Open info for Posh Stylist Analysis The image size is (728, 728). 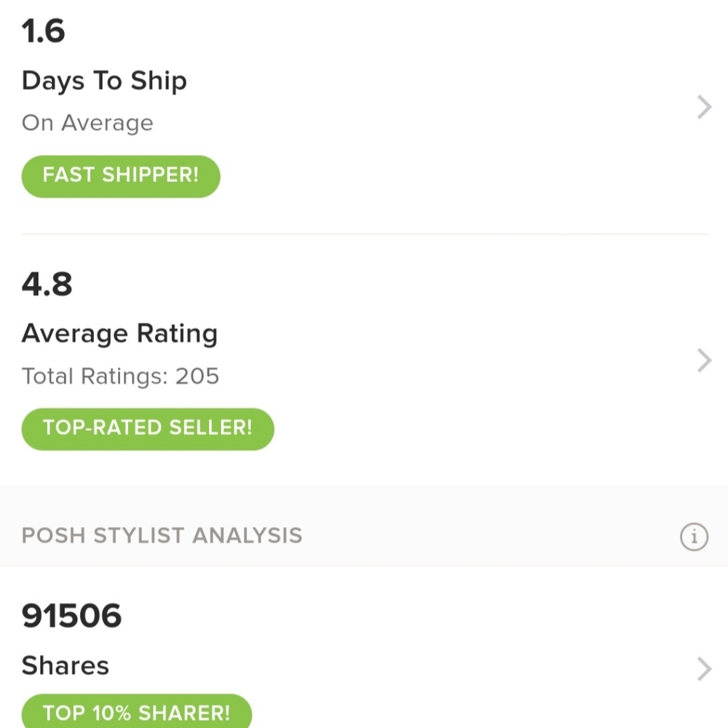click(694, 537)
